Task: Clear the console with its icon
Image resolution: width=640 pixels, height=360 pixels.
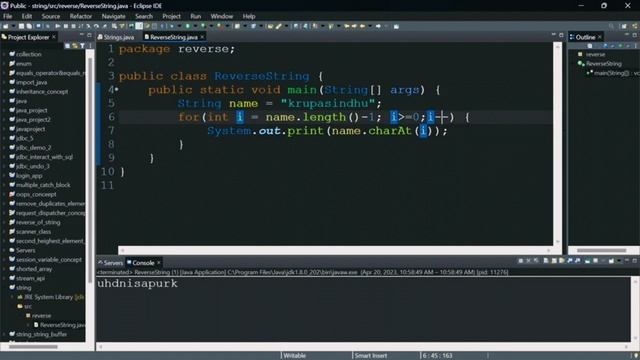Action: pos(546,260)
